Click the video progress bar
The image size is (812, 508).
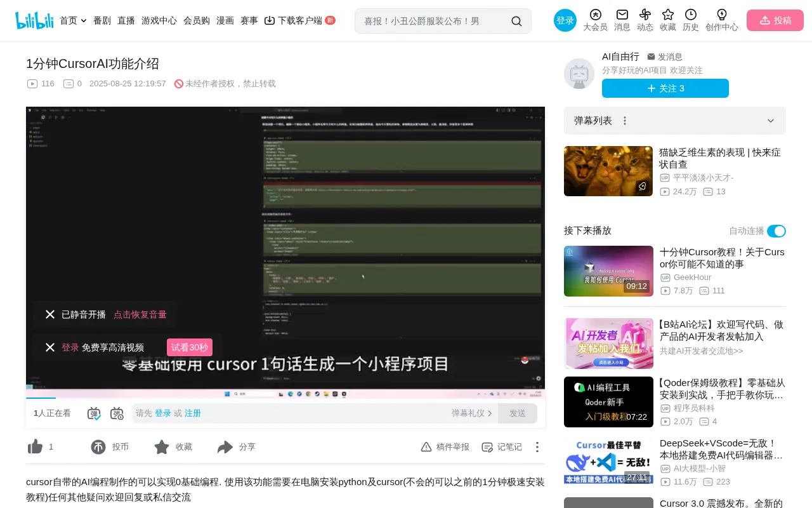pyautogui.click(x=285, y=398)
